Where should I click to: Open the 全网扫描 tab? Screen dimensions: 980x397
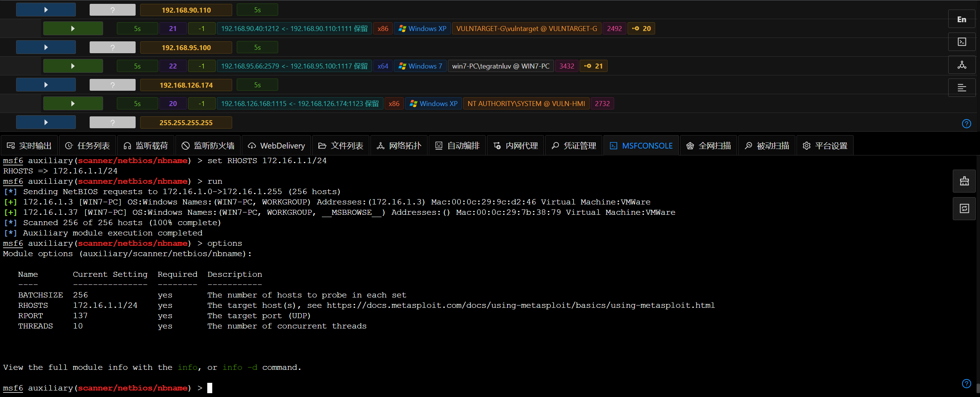pos(708,146)
